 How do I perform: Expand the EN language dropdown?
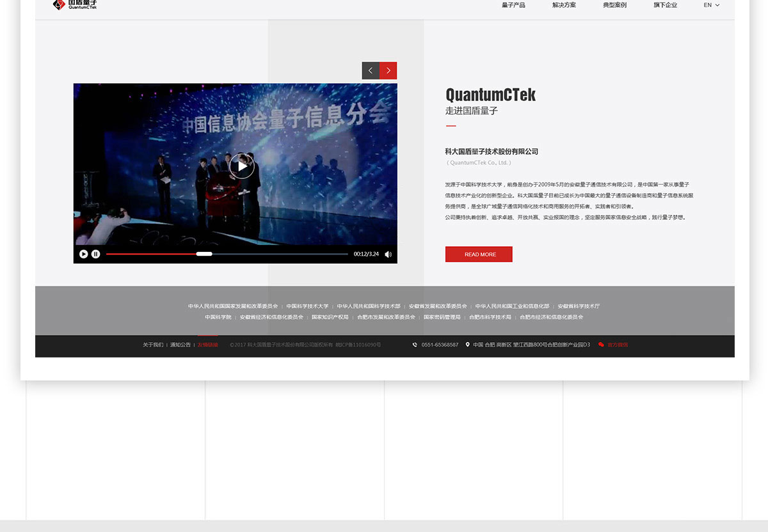711,5
